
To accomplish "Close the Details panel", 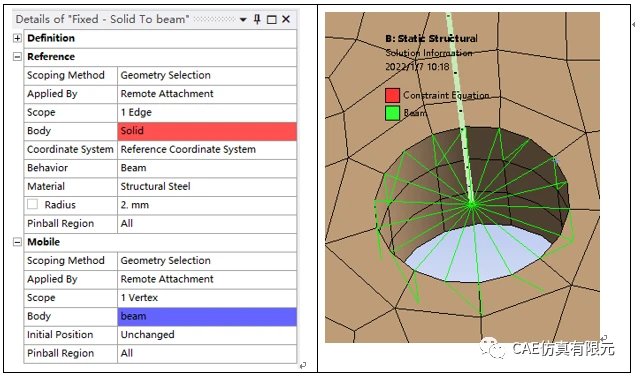I will pyautogui.click(x=286, y=19).
